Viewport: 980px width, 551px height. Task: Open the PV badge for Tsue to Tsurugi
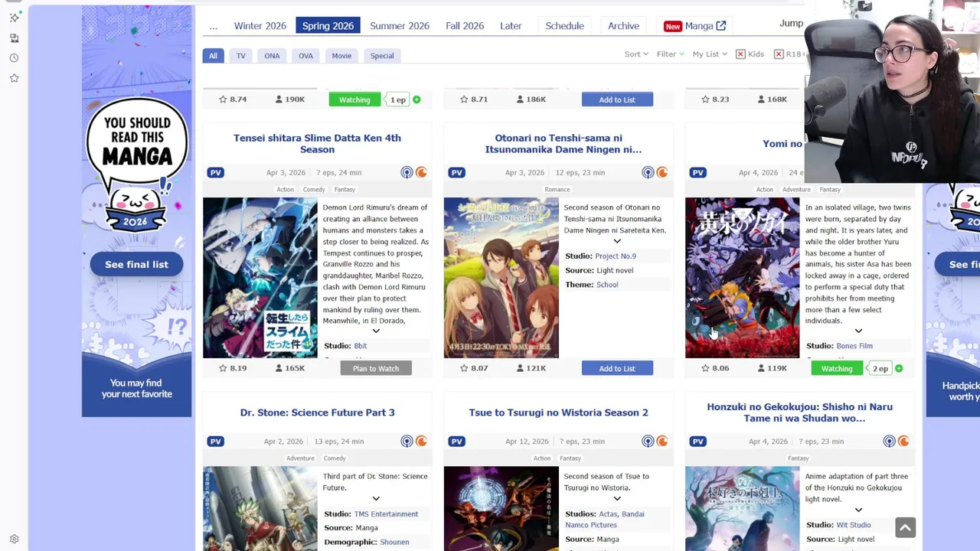click(x=456, y=442)
